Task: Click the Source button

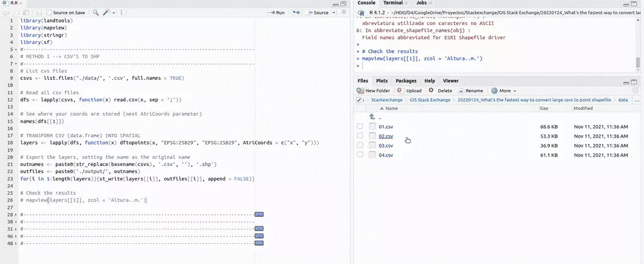Action: [317, 13]
